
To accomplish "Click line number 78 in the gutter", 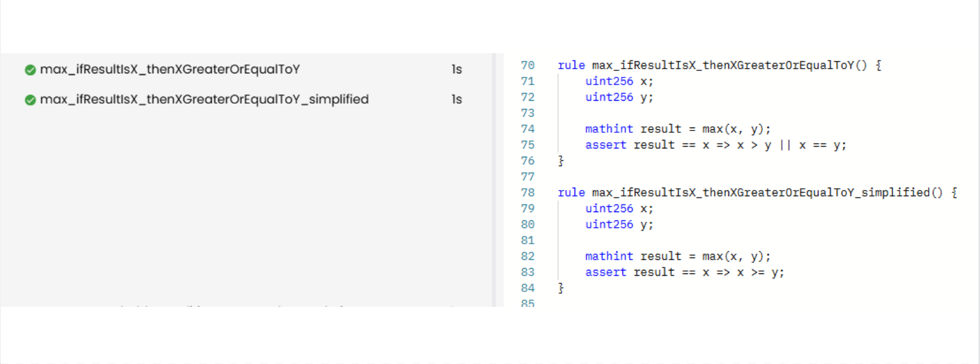I will click(528, 193).
